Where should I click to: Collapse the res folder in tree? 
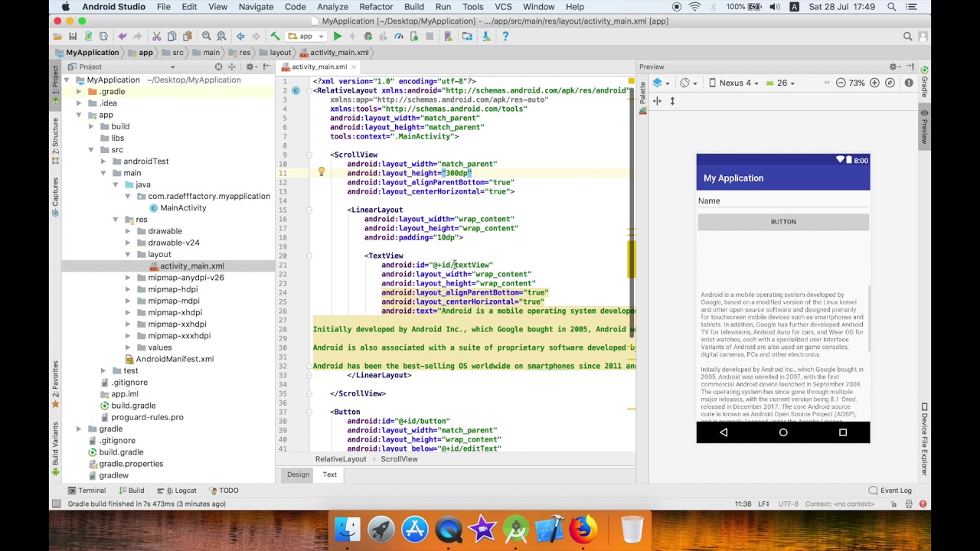click(x=116, y=220)
